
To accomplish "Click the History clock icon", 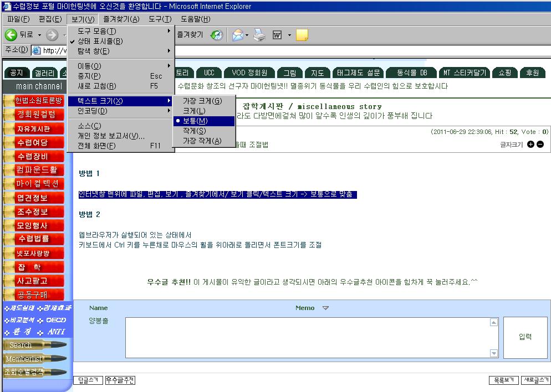I will (217, 35).
